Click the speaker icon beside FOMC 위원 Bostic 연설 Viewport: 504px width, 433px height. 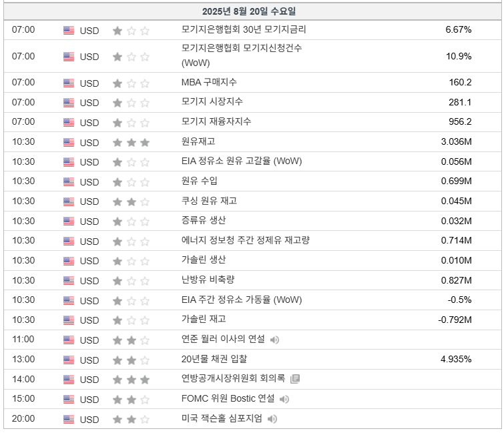coord(284,399)
